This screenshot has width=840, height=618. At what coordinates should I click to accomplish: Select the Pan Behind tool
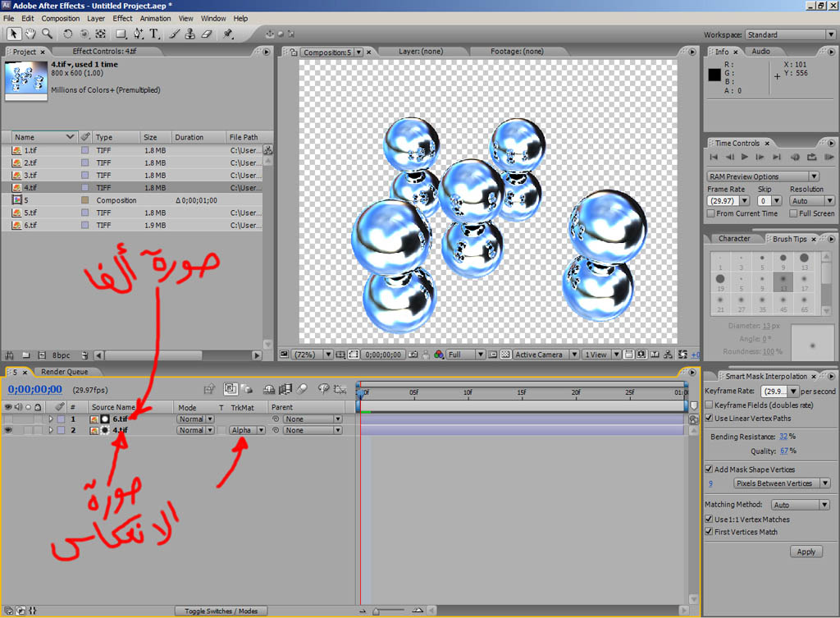100,34
